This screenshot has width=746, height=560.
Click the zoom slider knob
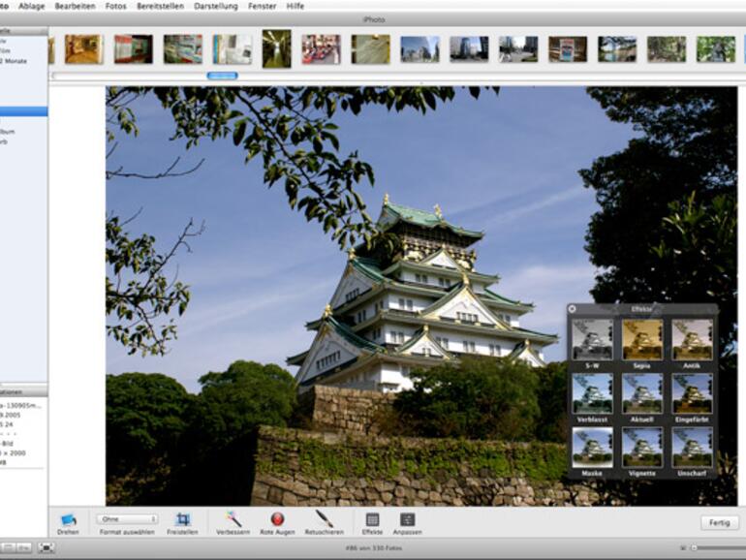[x=694, y=548]
